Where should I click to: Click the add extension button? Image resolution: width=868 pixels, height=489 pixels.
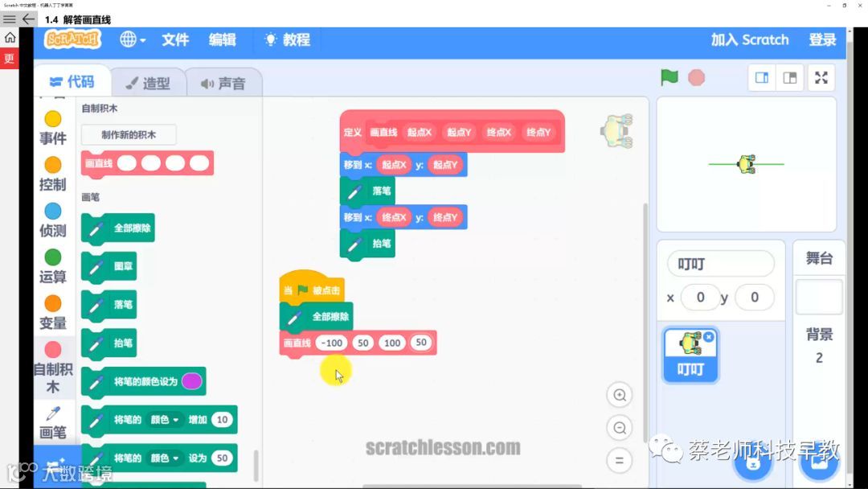point(55,465)
